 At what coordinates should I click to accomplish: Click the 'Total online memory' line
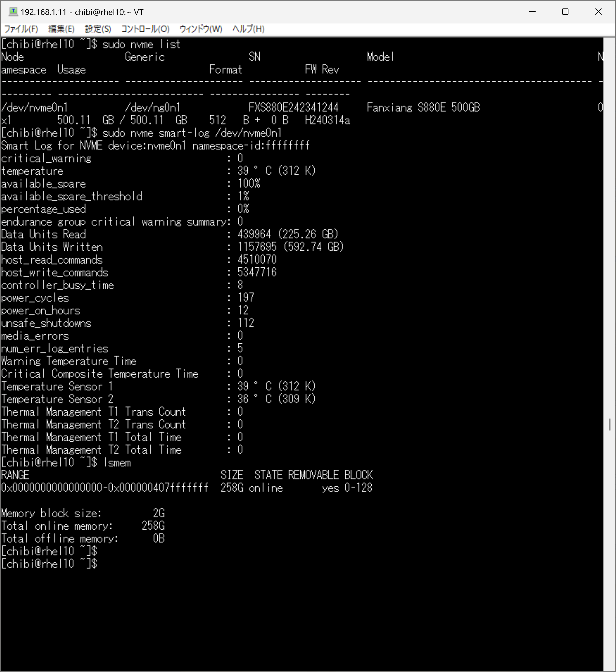click(x=83, y=526)
